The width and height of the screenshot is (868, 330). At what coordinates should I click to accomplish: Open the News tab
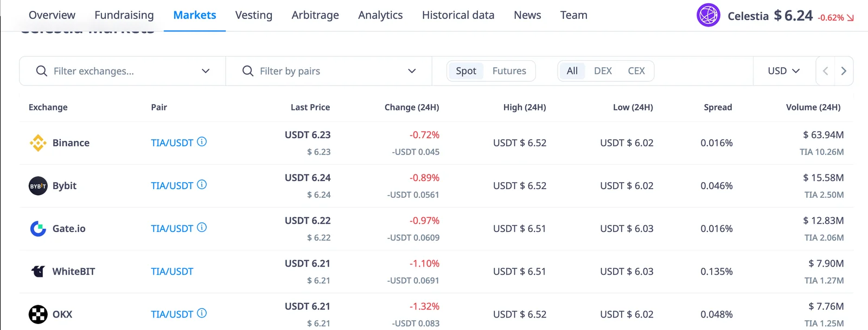[527, 15]
